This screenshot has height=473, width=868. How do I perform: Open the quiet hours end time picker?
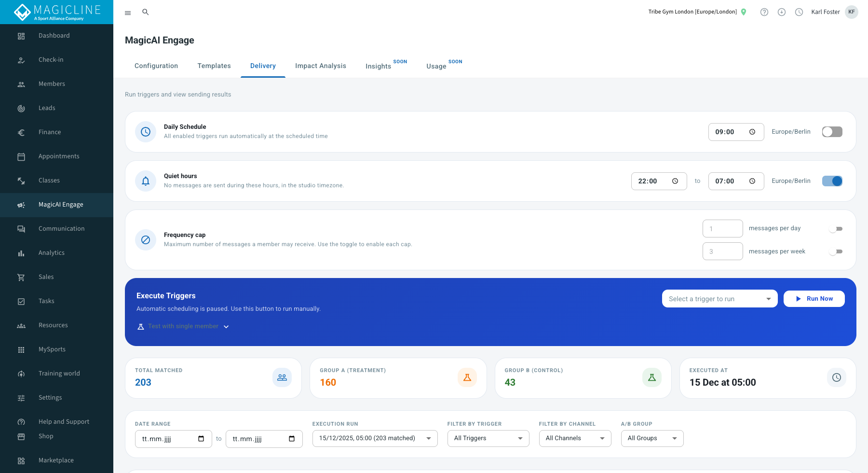point(752,181)
